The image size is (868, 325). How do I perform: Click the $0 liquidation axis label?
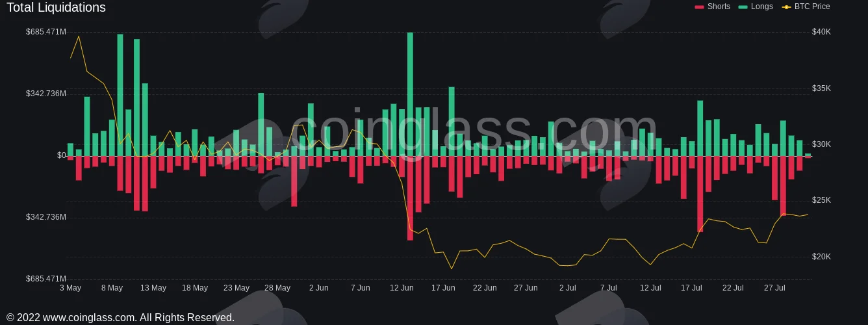(x=62, y=155)
